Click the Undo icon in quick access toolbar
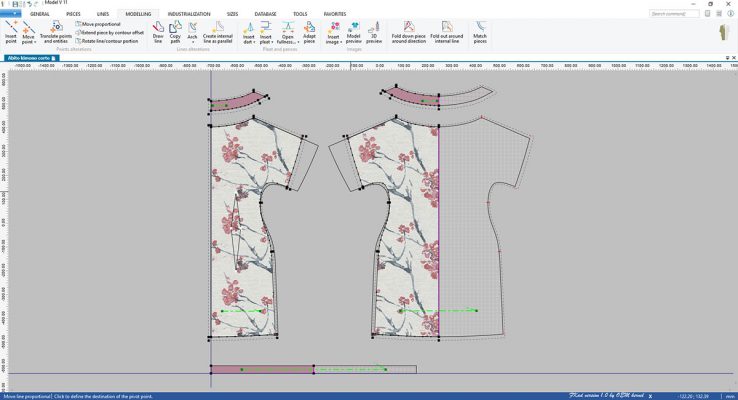 coord(30,4)
